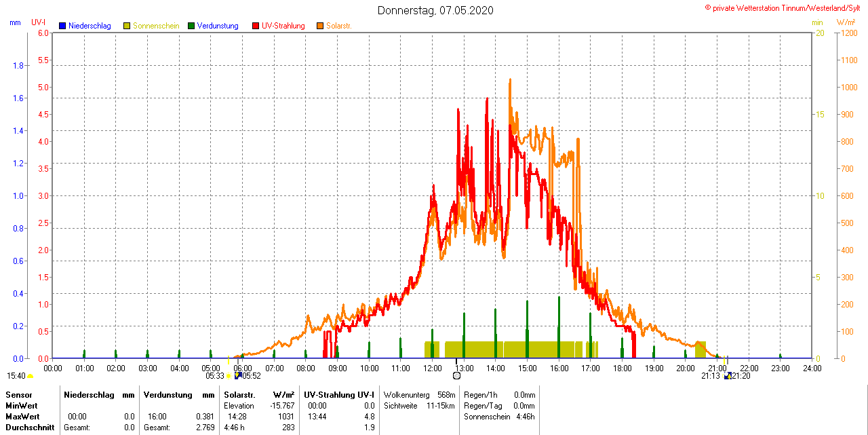
Task: Click the blue Niederschlag legend swatch
Action: [62, 26]
